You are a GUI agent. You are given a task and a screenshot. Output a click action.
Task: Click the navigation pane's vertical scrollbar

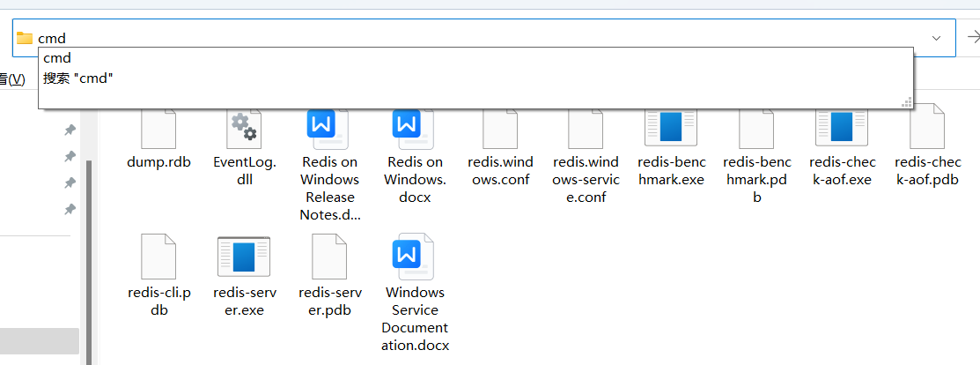pos(89,262)
